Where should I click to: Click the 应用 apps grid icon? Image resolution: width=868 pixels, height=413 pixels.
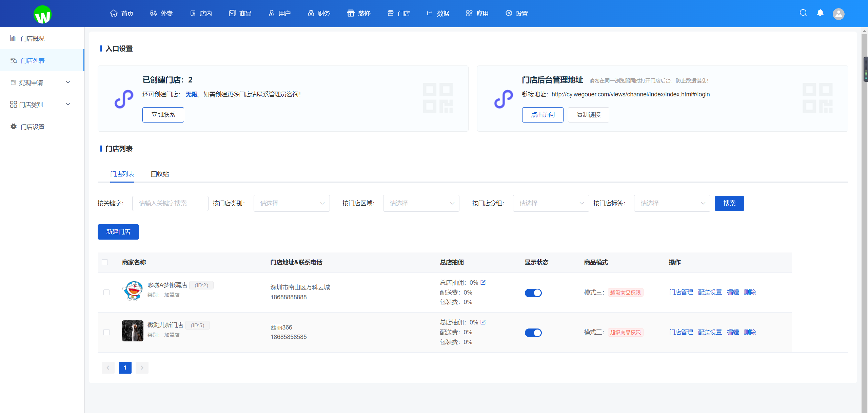pos(469,13)
